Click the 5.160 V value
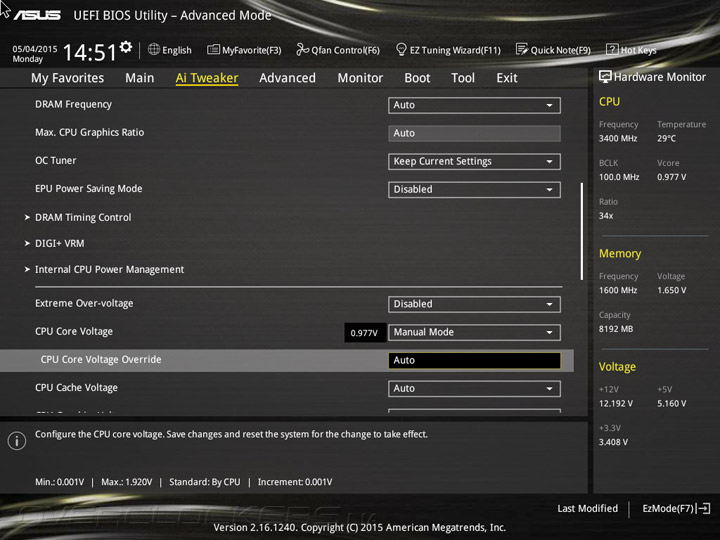The image size is (720, 540). point(671,403)
